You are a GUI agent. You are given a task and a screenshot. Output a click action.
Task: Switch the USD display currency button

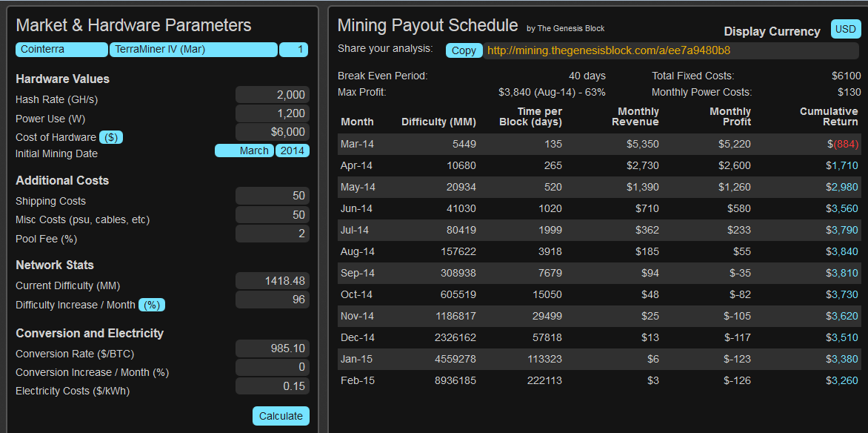(845, 30)
